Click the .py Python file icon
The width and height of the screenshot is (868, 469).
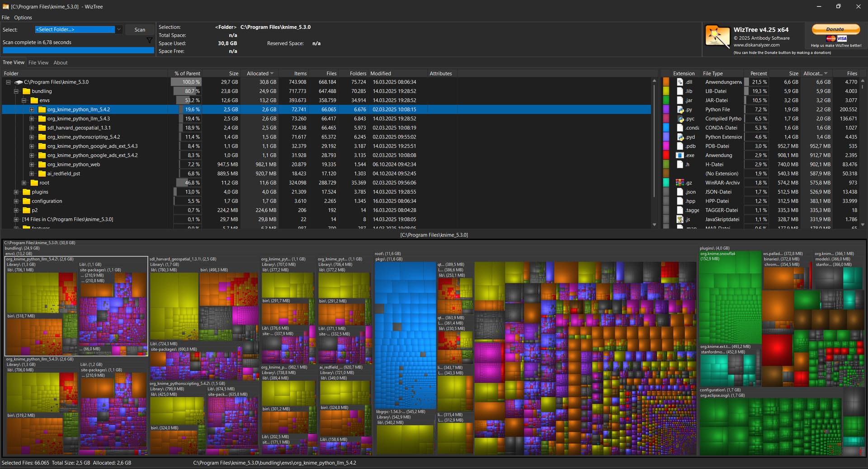[679, 110]
